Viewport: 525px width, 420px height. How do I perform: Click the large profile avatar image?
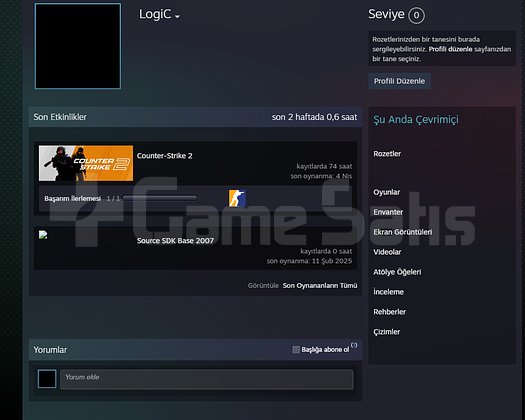coord(78,46)
